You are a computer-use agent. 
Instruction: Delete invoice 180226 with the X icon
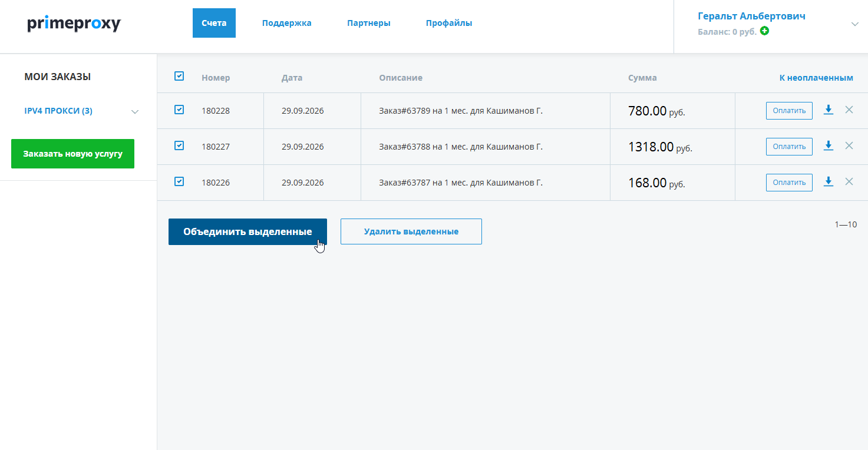[x=849, y=181]
